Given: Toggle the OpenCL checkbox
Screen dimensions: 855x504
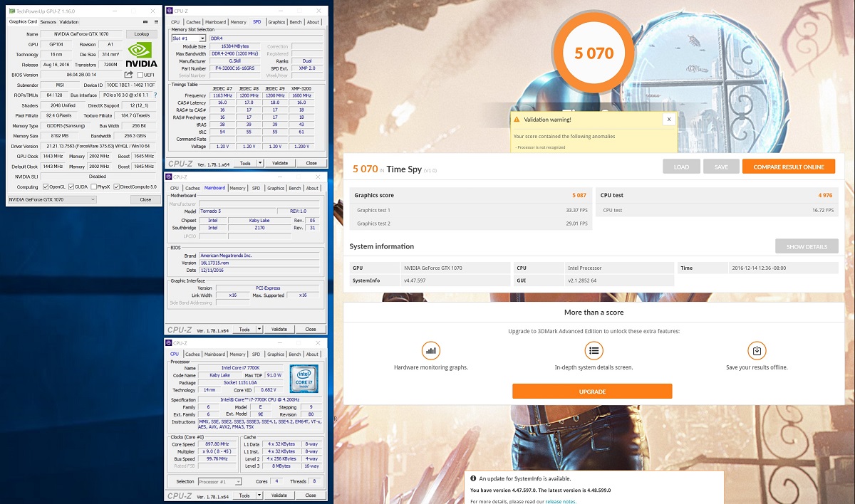Looking at the screenshot, I should point(45,187).
